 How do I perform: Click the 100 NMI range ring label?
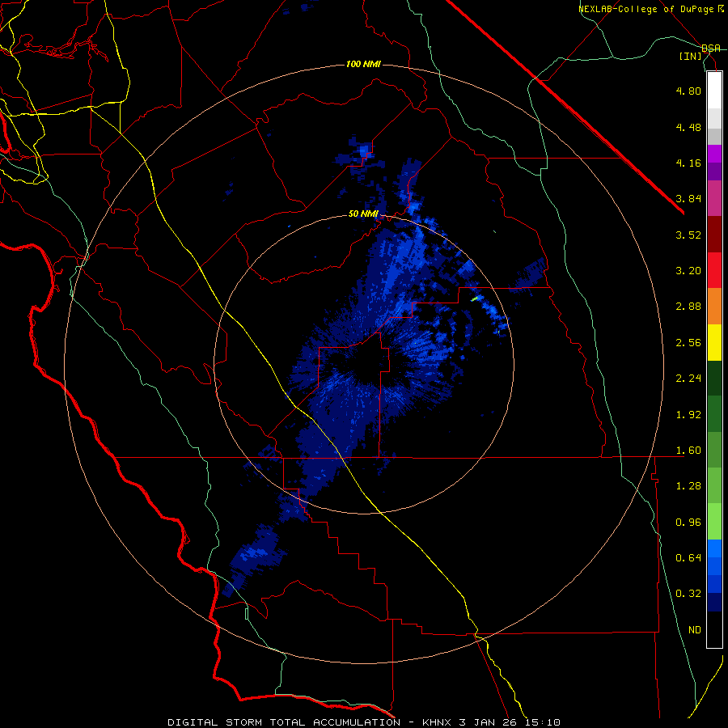[x=363, y=64]
